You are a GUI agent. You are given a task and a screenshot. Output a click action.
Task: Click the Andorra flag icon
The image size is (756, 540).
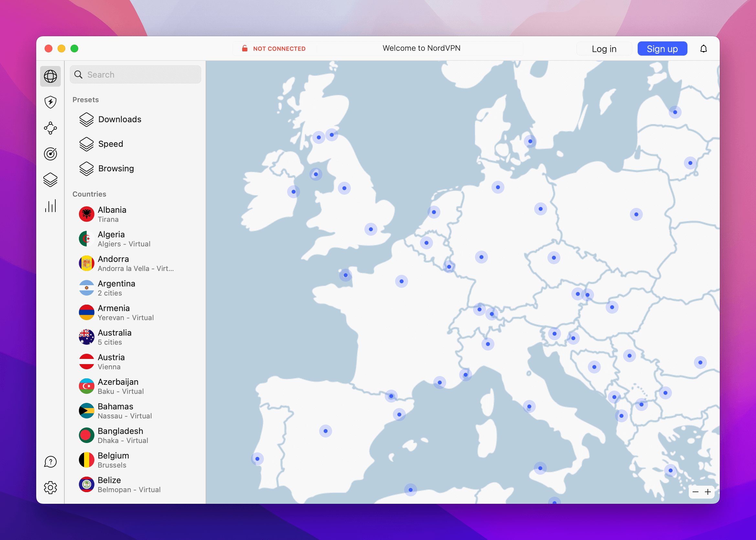tap(86, 263)
